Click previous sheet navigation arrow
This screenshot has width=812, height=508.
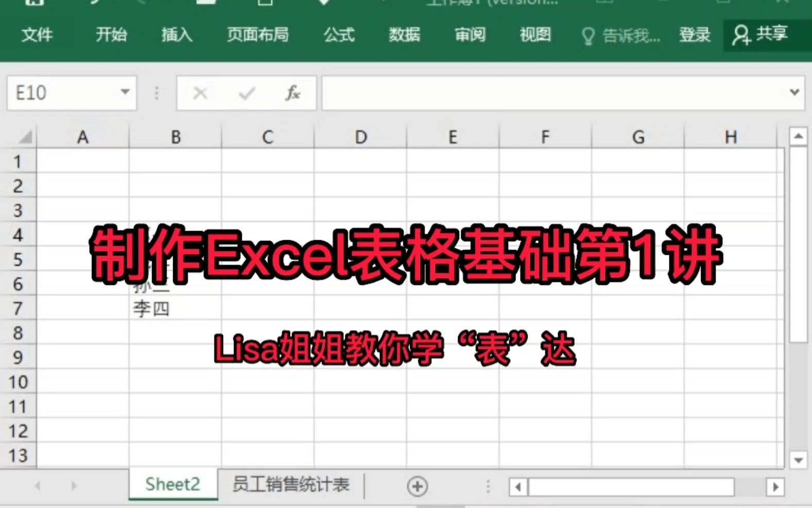[x=38, y=486]
